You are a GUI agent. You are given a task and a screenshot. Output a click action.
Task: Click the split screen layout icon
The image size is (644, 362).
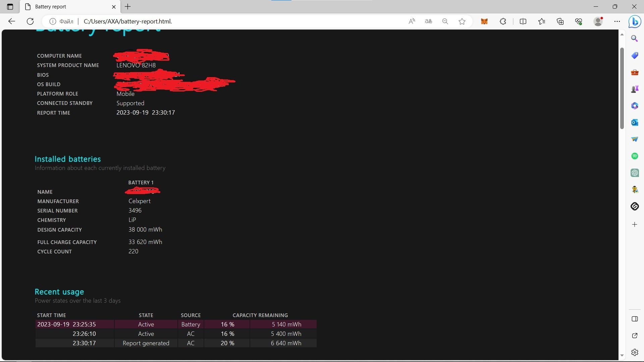(x=523, y=21)
